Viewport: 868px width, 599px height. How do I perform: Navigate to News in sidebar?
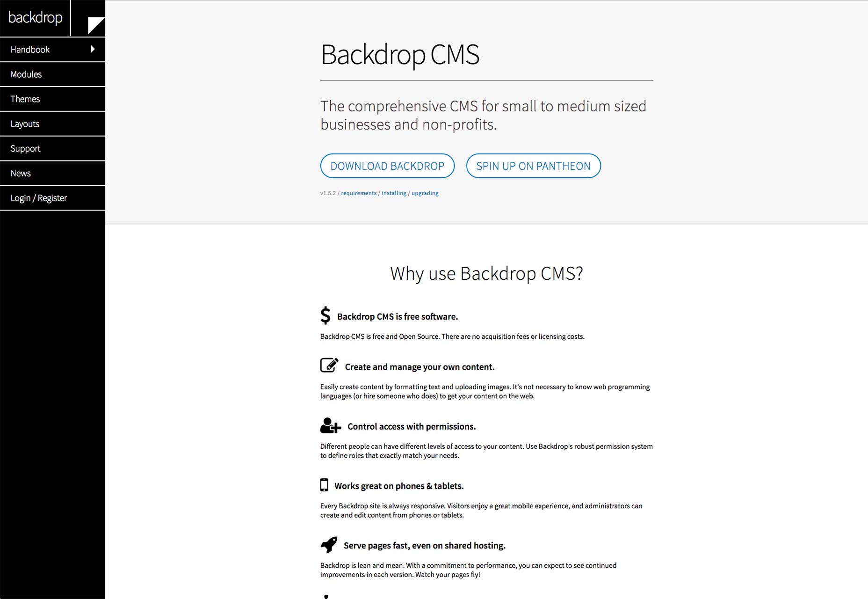(21, 174)
